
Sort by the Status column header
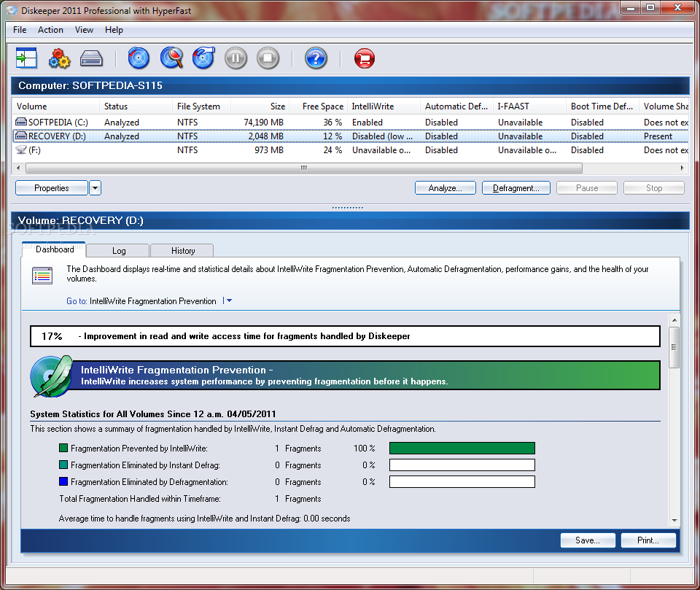(x=136, y=106)
